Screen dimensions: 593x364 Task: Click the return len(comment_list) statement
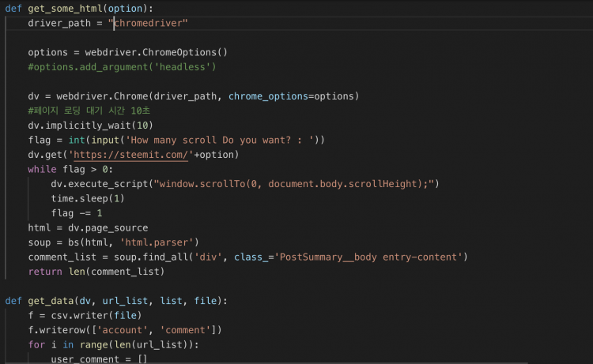96,272
